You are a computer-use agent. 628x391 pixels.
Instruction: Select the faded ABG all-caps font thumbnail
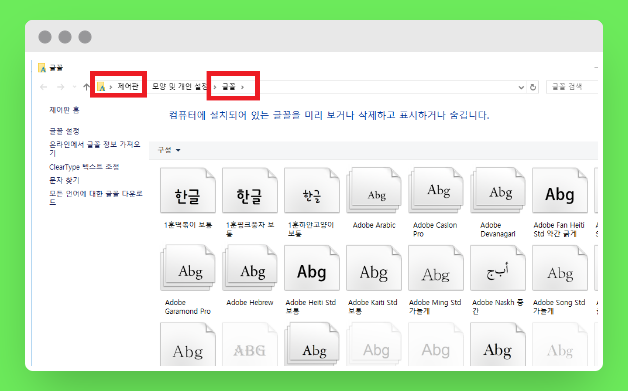250,345
